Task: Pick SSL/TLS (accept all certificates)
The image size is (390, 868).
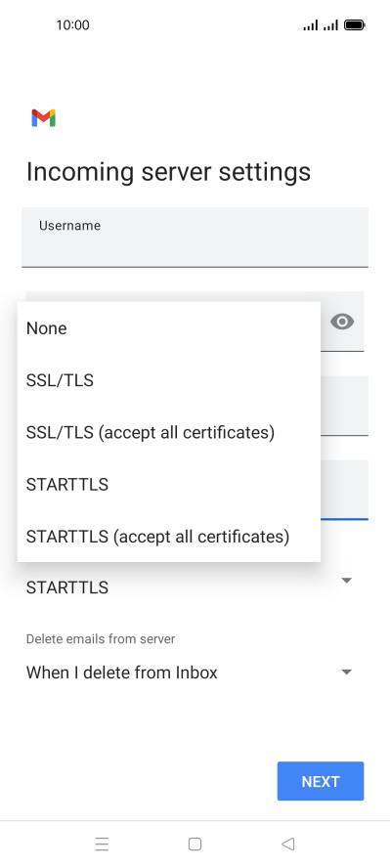Action: (x=169, y=432)
